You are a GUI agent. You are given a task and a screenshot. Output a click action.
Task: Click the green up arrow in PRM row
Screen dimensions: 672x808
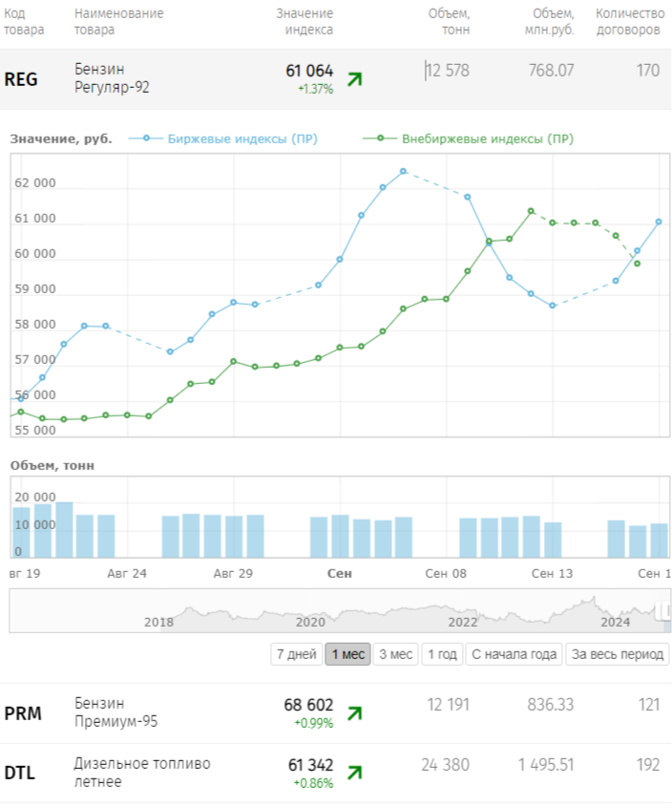point(355,713)
